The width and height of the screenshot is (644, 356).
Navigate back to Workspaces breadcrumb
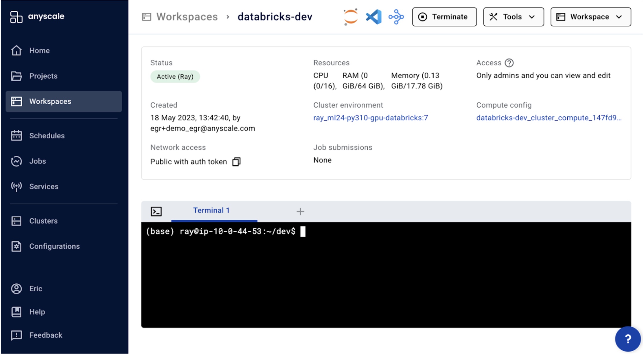[x=187, y=17]
